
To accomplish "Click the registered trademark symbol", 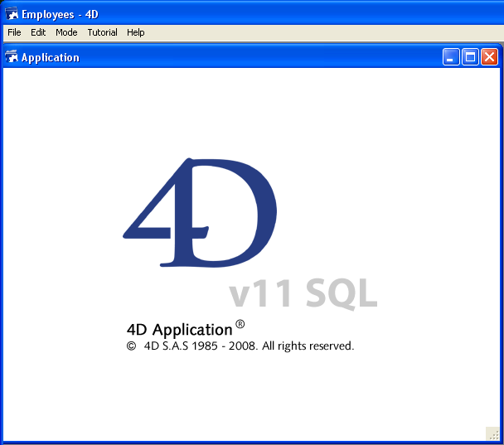I will pos(240,325).
